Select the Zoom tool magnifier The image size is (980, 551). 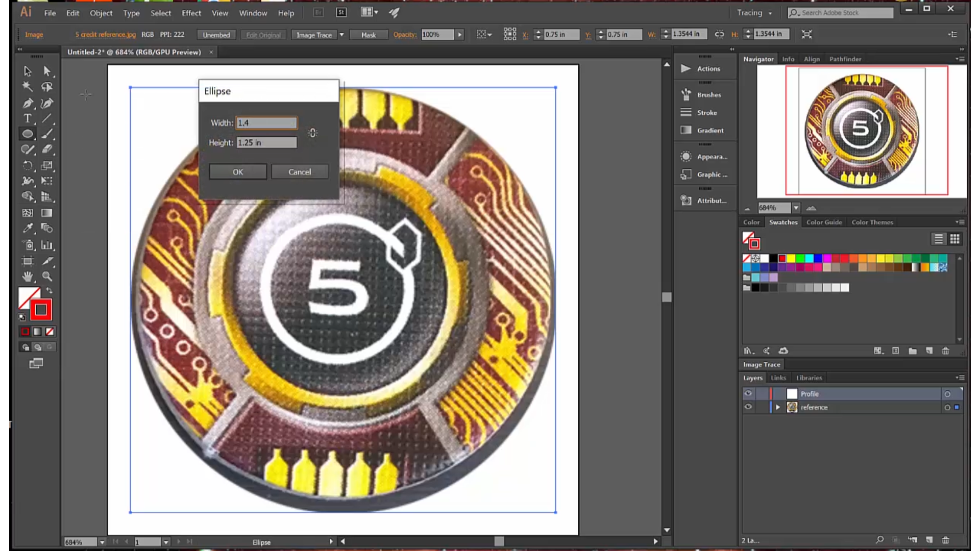(x=47, y=277)
